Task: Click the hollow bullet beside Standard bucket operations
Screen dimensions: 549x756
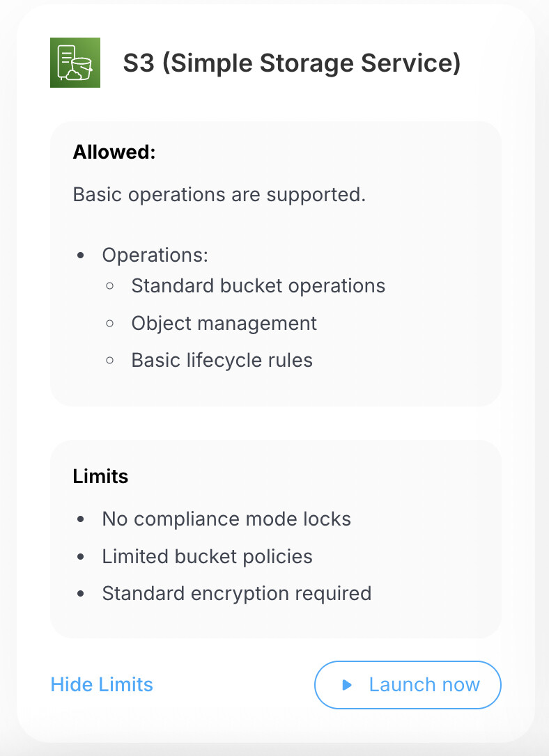Action: click(110, 286)
